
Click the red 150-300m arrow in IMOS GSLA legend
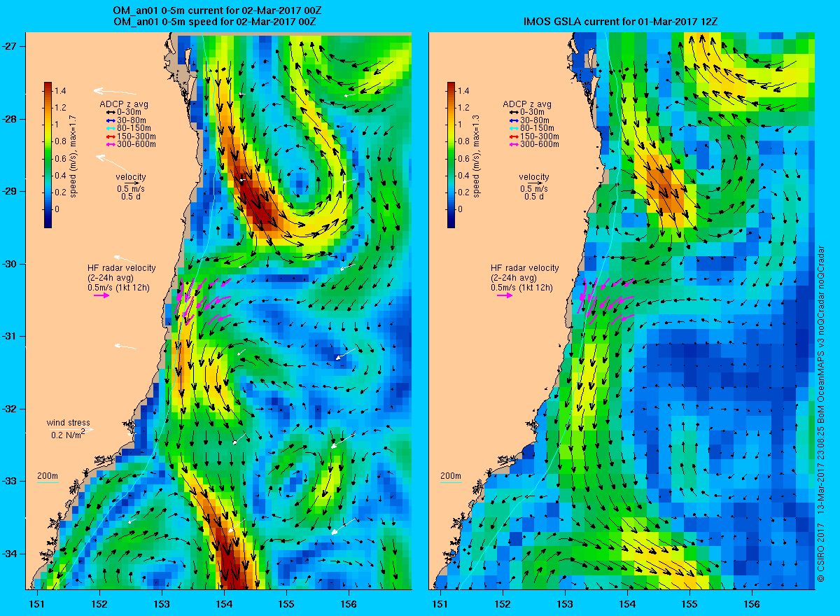coord(512,136)
